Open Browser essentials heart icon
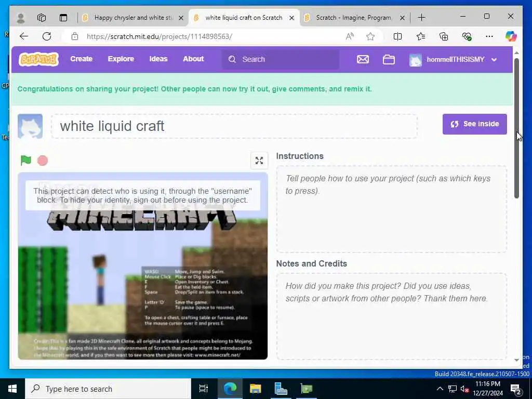This screenshot has height=399, width=532. (x=467, y=36)
